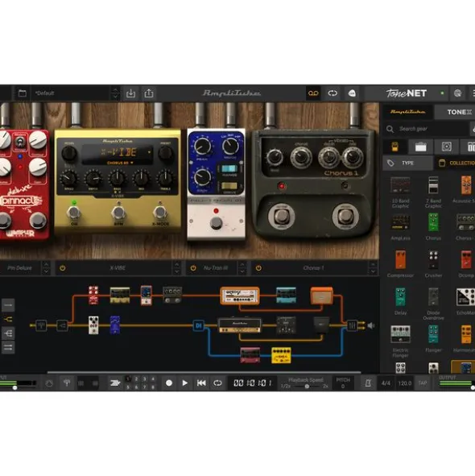Open the looper icon in top bar
475x476 pixels.
332,93
